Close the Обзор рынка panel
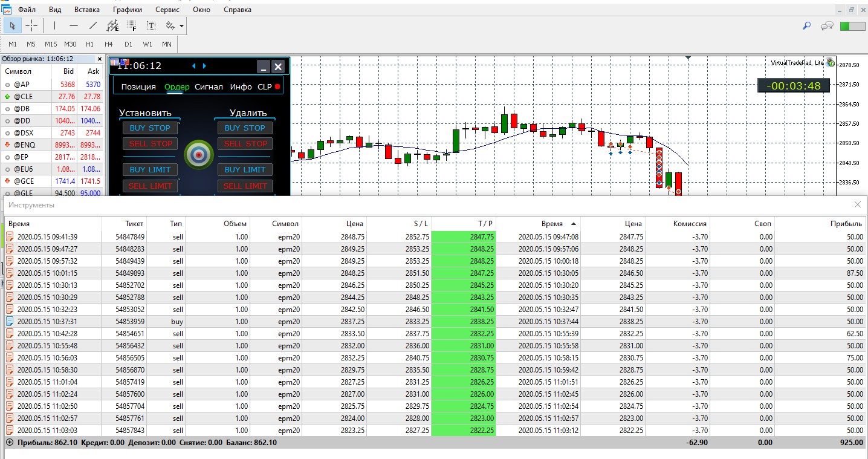 [100, 59]
